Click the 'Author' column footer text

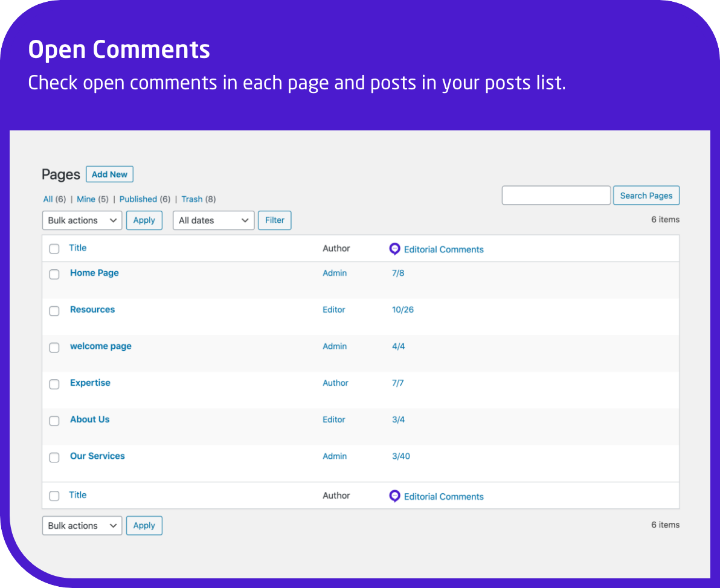tap(336, 496)
